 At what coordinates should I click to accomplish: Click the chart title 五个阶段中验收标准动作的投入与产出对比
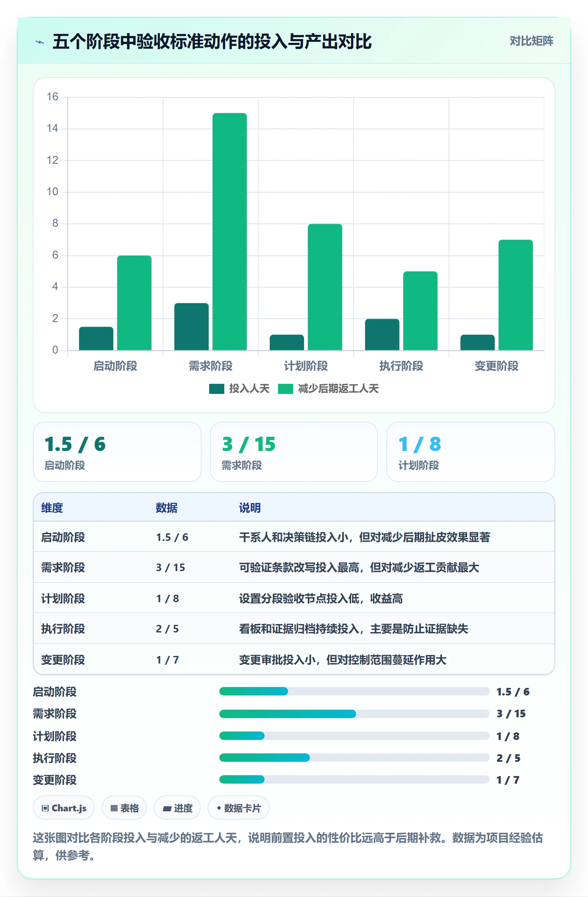pos(212,42)
